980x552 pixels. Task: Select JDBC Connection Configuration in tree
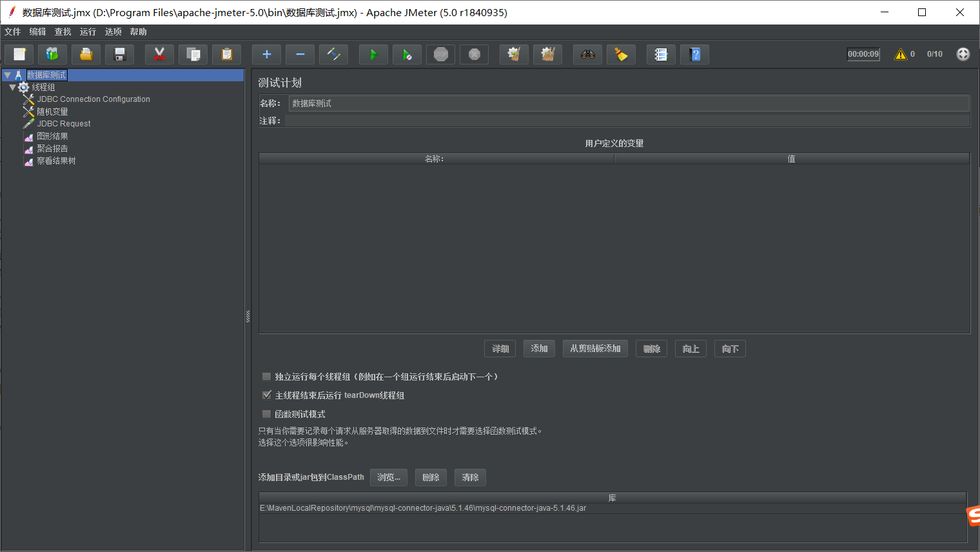(93, 99)
